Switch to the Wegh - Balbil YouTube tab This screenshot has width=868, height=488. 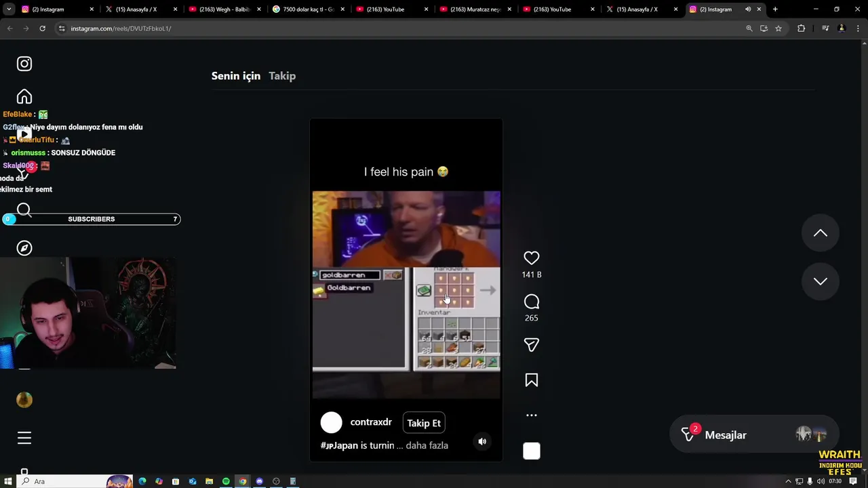click(224, 9)
